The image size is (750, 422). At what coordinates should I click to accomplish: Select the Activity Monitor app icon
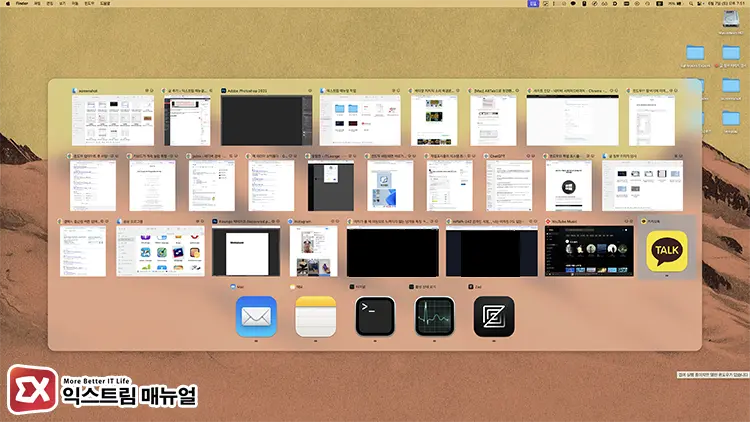(434, 317)
